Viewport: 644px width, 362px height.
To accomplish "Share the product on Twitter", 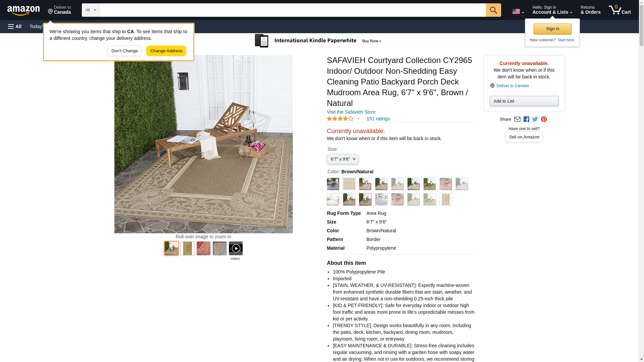I will tap(535, 119).
